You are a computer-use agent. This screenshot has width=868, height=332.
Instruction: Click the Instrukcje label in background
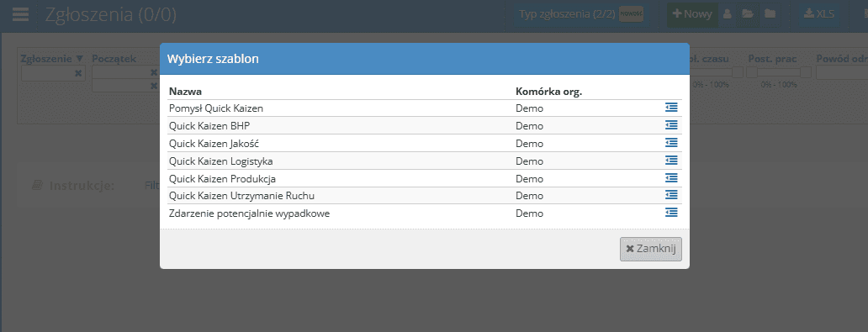point(82,186)
